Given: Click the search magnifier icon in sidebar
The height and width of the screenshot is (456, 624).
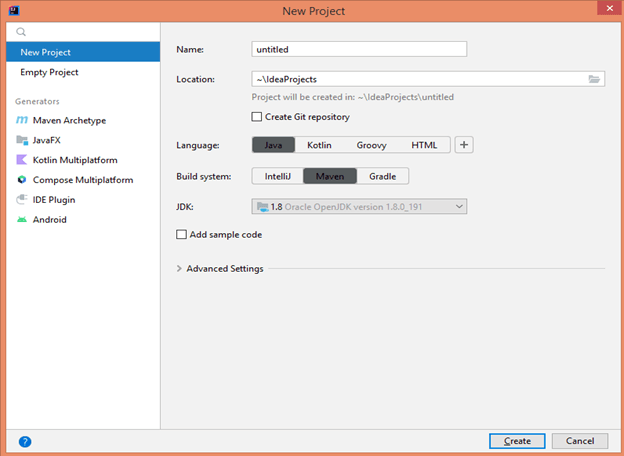Looking at the screenshot, I should (21, 32).
